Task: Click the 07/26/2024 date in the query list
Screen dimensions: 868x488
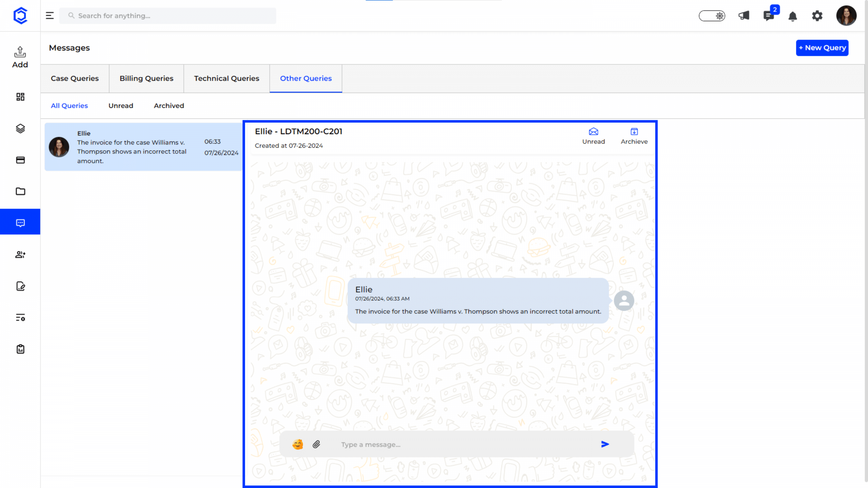Action: (222, 153)
